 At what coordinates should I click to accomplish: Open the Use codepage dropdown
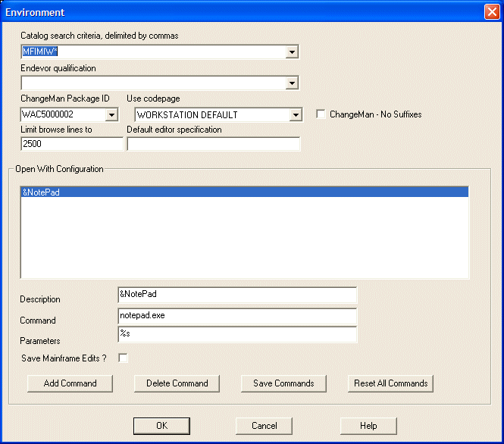click(296, 115)
